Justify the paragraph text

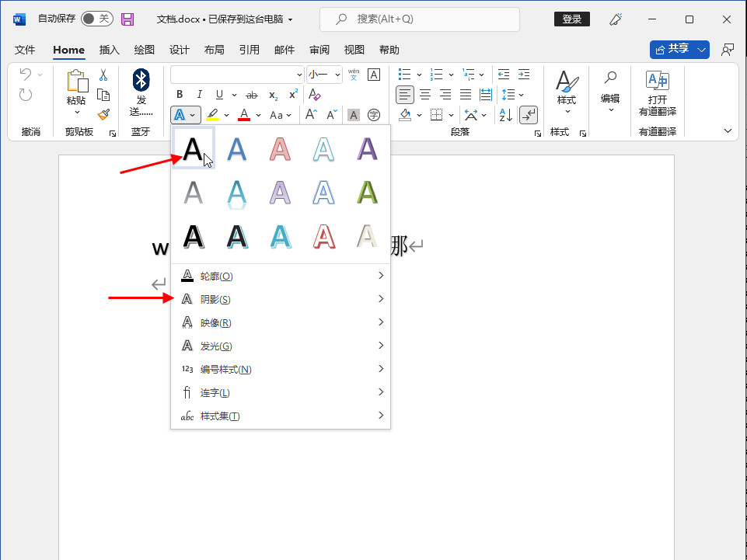tap(466, 95)
